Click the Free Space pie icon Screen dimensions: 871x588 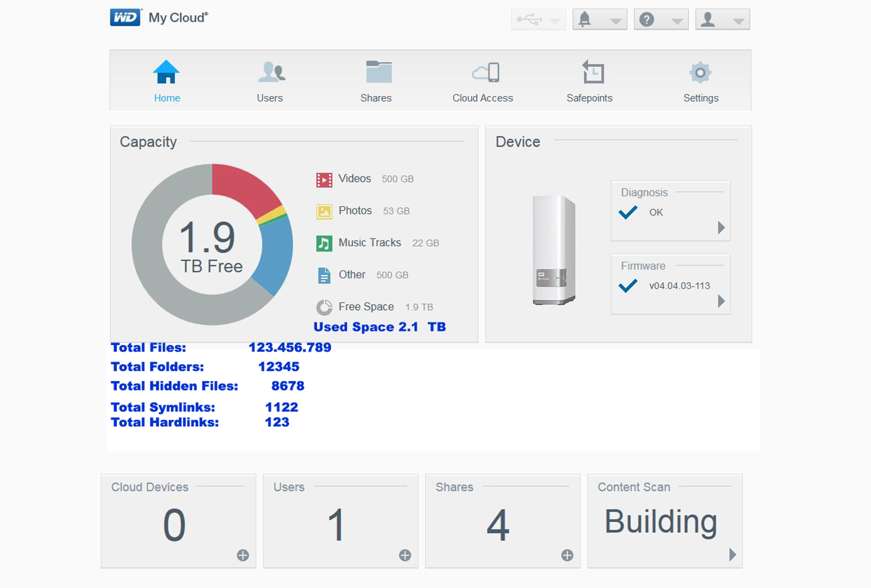coord(324,307)
